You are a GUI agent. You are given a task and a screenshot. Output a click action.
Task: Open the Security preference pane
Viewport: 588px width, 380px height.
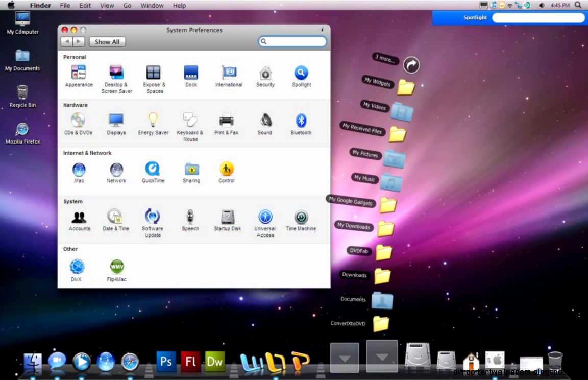pyautogui.click(x=265, y=74)
